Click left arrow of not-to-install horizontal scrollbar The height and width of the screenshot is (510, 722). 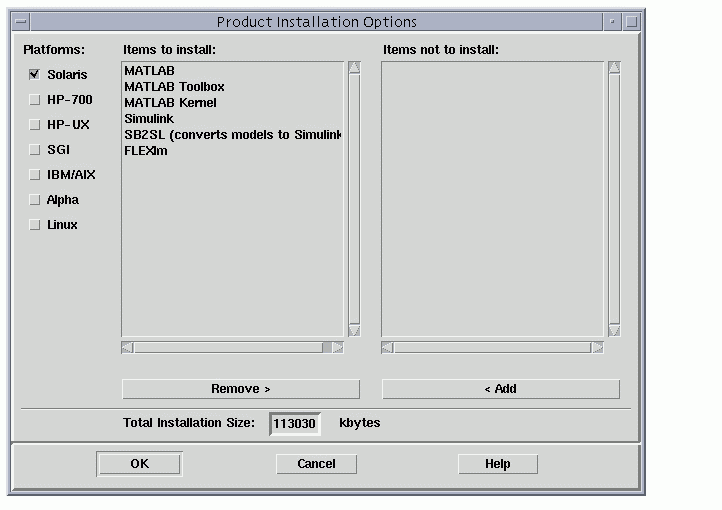387,348
